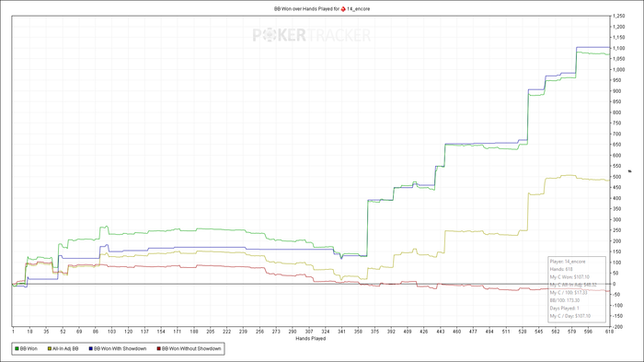
Task: Click 'Days Played: 1' in stats box
Action: 564,308
